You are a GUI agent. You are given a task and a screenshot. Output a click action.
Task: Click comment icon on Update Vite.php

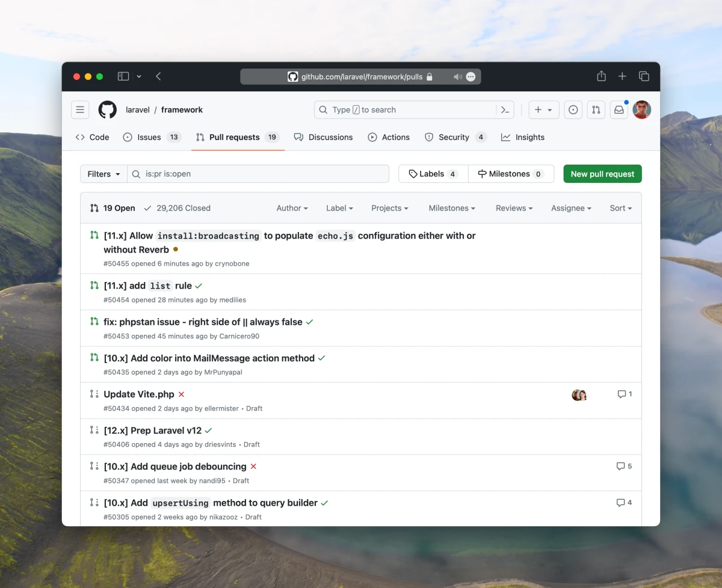625,394
